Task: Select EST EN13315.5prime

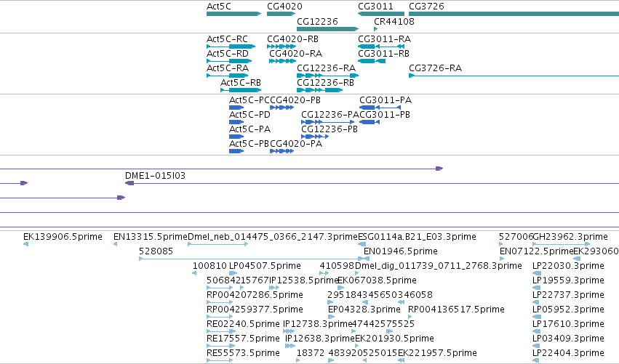Action: click(115, 245)
